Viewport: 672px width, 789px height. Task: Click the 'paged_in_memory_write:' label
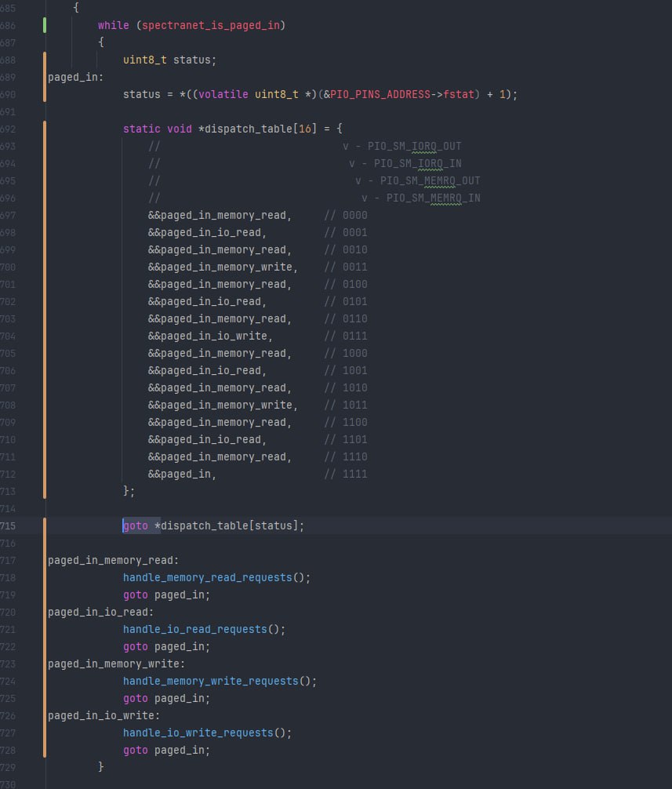116,664
